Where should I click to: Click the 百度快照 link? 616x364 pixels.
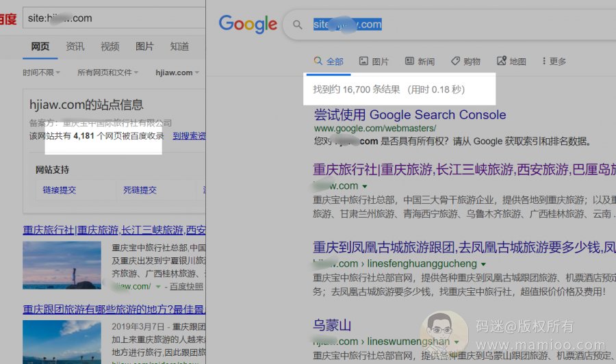point(186,287)
